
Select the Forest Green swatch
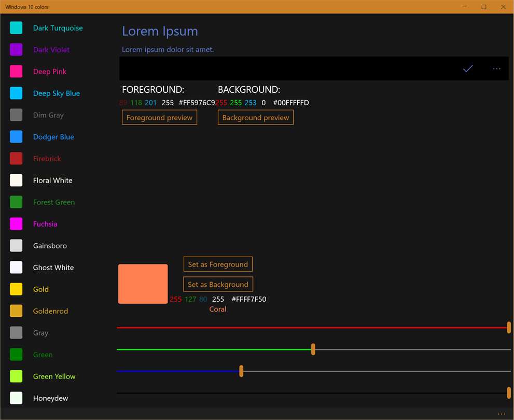(16, 202)
